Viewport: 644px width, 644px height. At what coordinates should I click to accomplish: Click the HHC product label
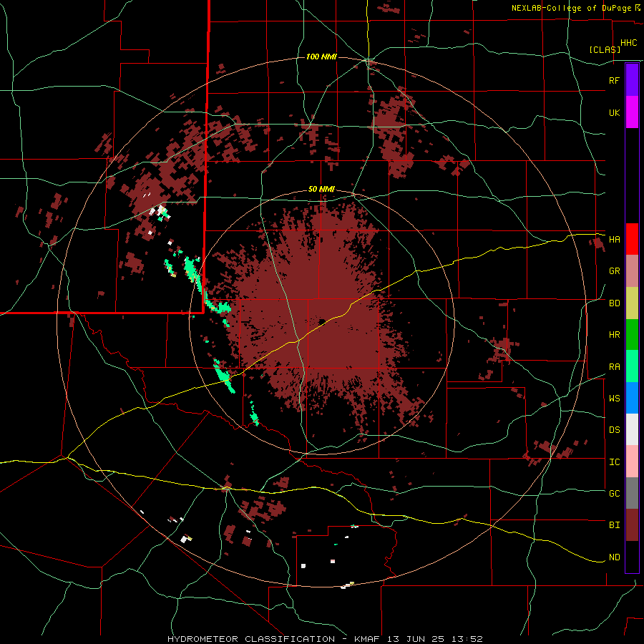[628, 43]
